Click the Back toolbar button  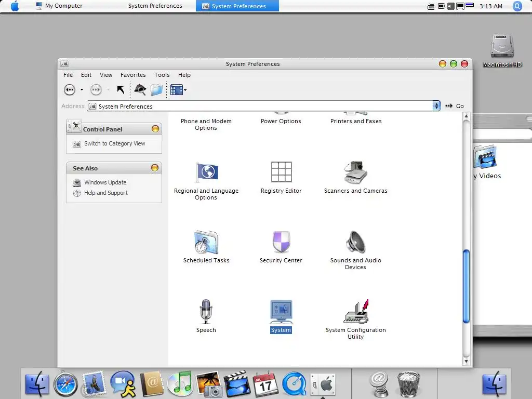click(x=70, y=90)
